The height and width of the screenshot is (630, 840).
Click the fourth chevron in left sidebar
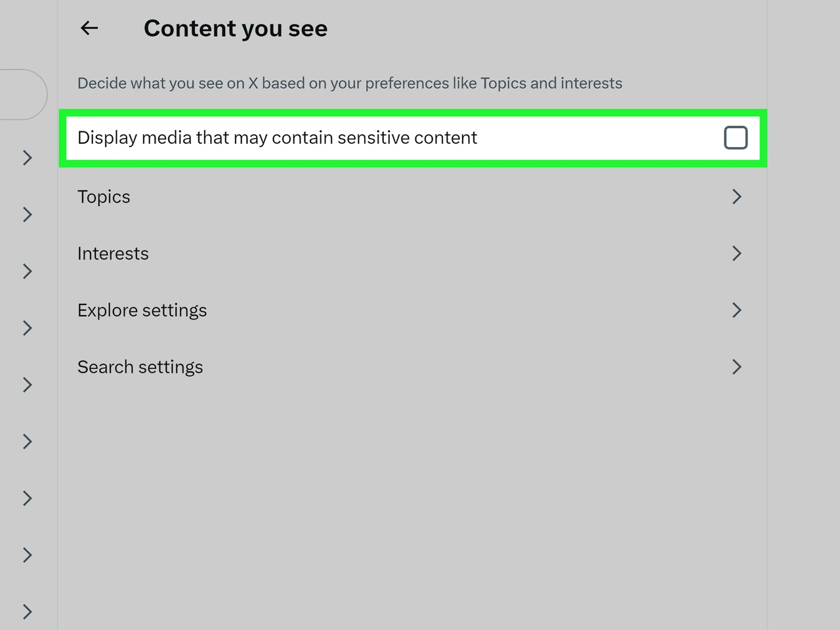(28, 328)
